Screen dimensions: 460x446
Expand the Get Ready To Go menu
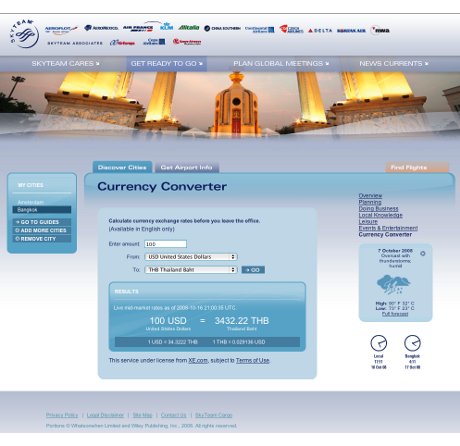pos(167,64)
